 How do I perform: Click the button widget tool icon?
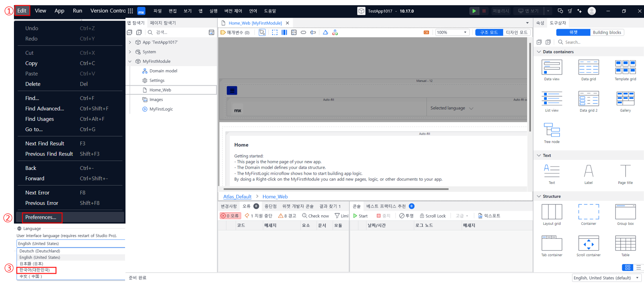303,32
